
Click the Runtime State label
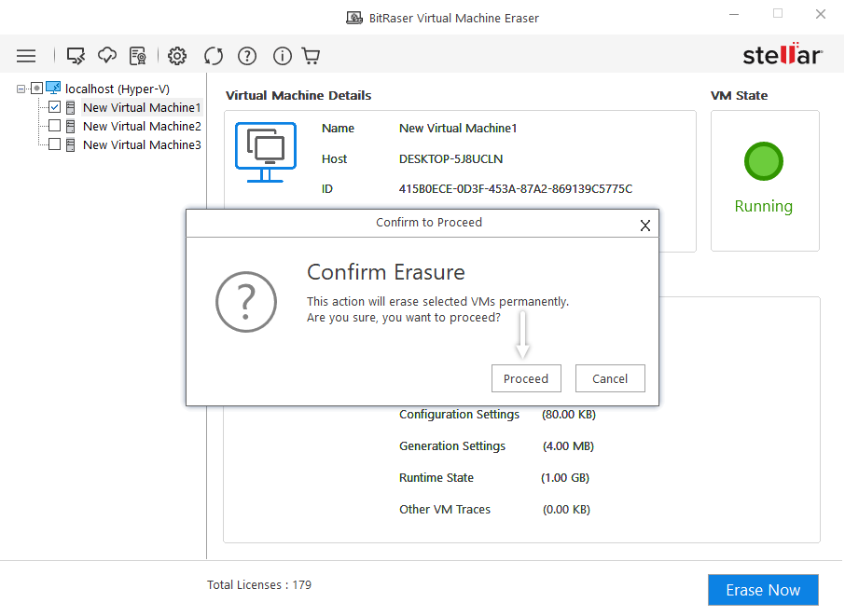click(436, 478)
